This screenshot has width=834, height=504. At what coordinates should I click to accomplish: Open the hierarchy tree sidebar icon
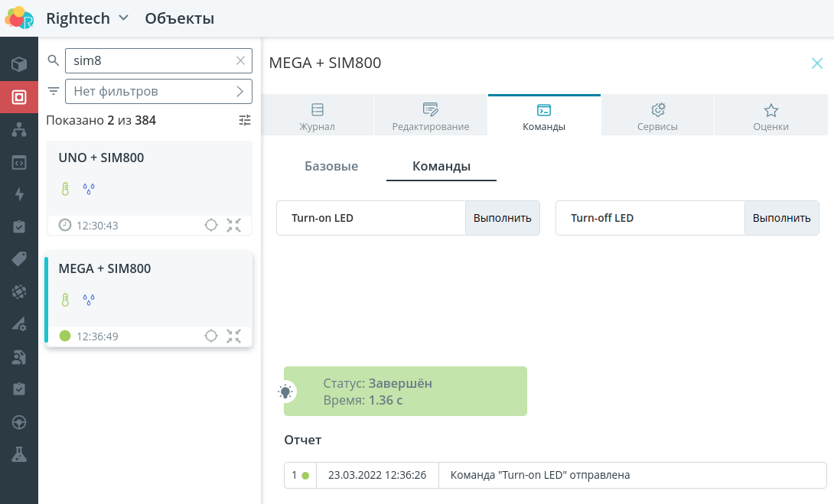(19, 130)
